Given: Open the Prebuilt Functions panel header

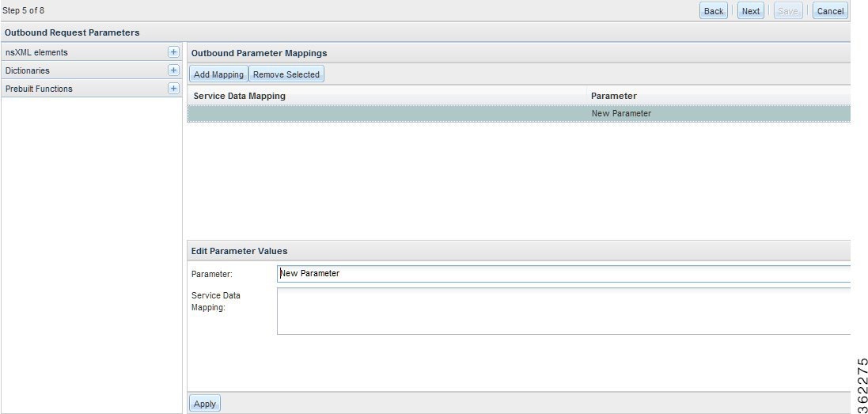Looking at the screenshot, I should [91, 89].
